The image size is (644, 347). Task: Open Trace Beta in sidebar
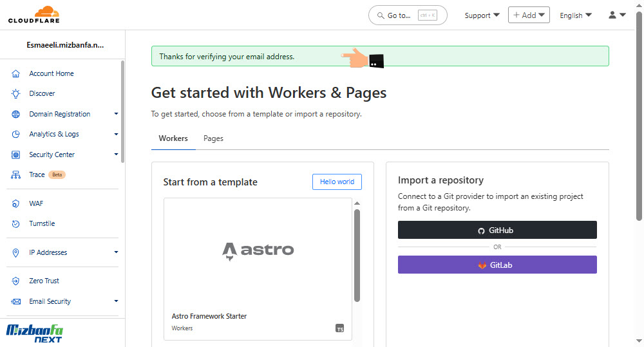[x=37, y=175]
